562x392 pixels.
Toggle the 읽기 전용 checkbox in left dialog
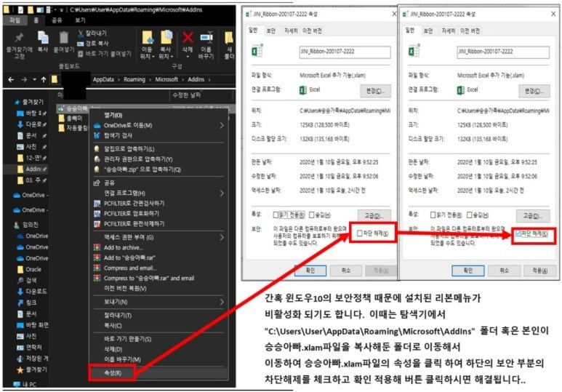(276, 215)
